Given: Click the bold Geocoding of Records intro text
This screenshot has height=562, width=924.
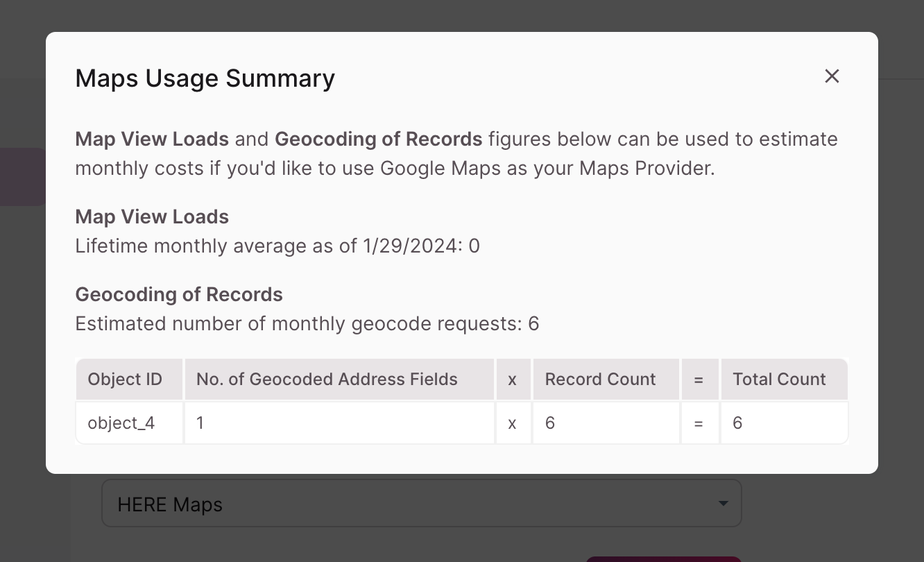Looking at the screenshot, I should 379,139.
